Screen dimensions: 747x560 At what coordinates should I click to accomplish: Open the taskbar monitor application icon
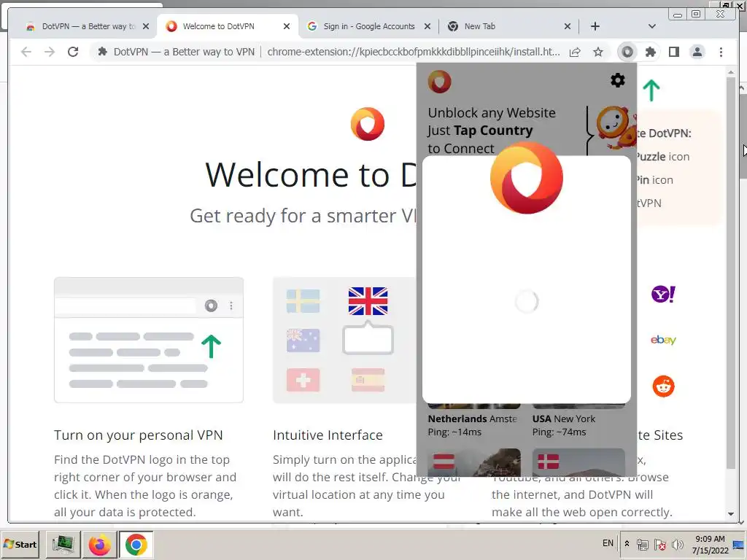click(63, 544)
